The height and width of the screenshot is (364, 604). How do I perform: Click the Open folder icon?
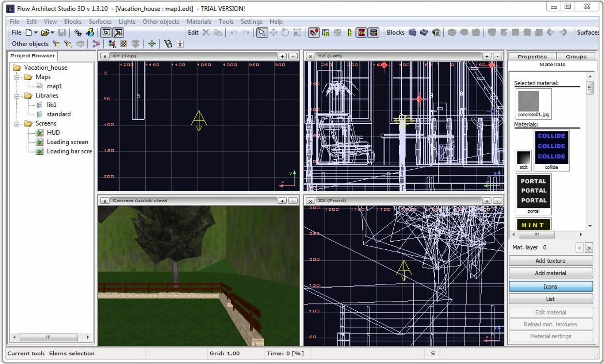(45, 32)
